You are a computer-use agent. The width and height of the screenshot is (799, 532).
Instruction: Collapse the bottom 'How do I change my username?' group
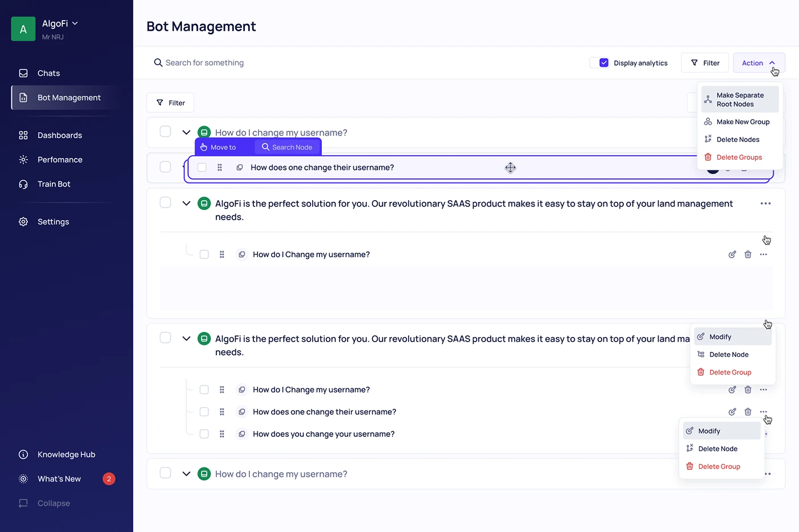click(186, 474)
